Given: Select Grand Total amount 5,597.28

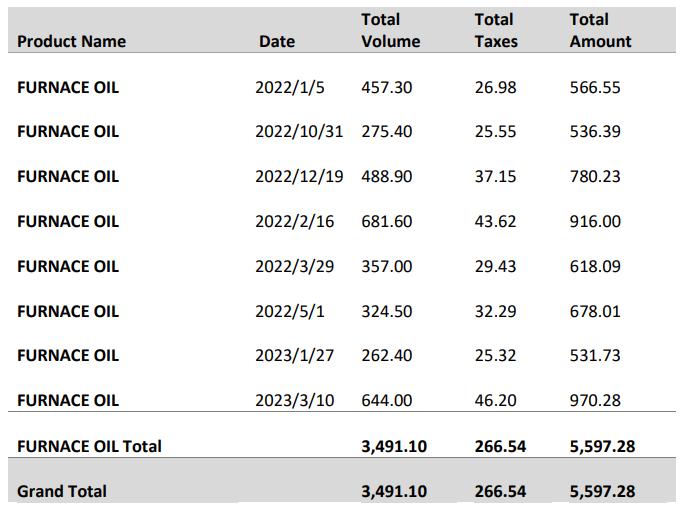Looking at the screenshot, I should coord(602,491).
